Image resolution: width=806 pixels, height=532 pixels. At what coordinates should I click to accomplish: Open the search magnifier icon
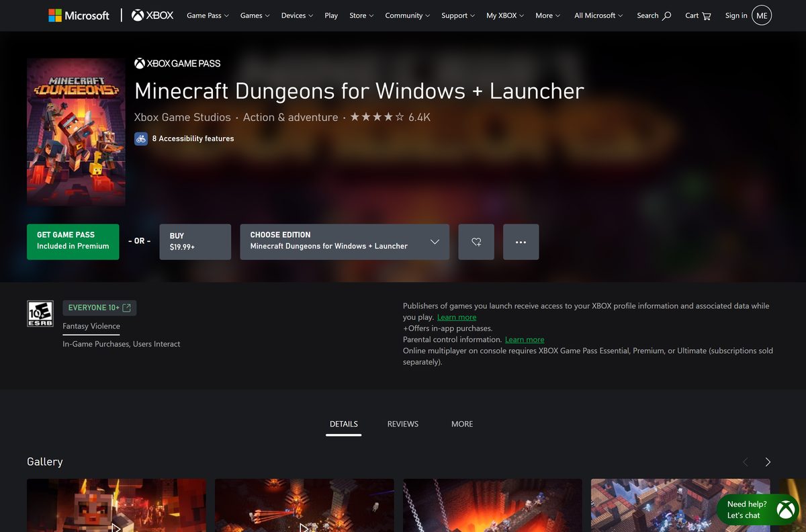pyautogui.click(x=666, y=15)
